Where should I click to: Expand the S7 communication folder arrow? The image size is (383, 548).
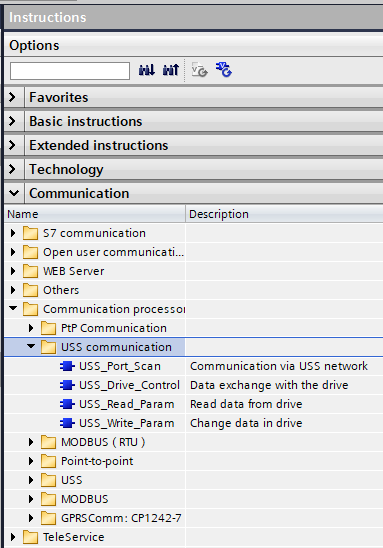13,233
